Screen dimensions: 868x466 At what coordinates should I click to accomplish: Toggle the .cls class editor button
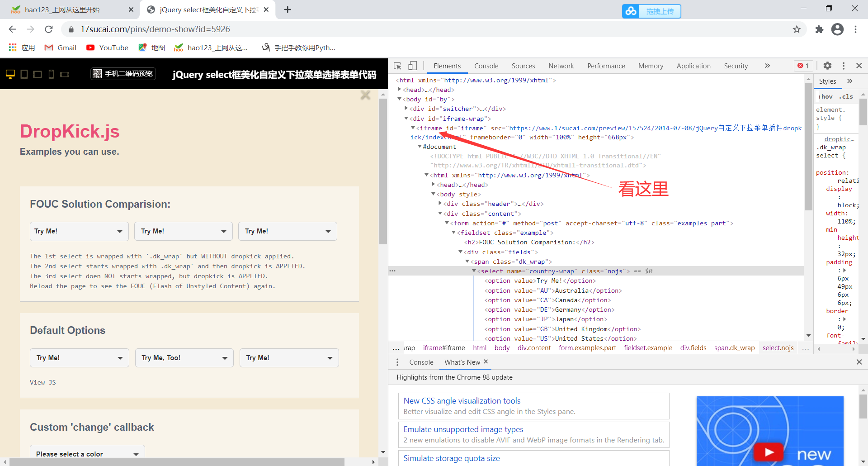click(846, 96)
